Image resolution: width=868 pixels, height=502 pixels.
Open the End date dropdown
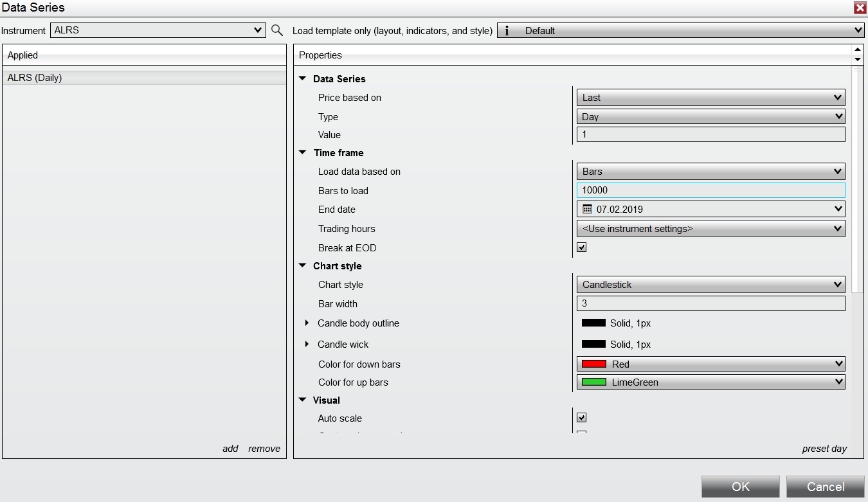(710, 209)
